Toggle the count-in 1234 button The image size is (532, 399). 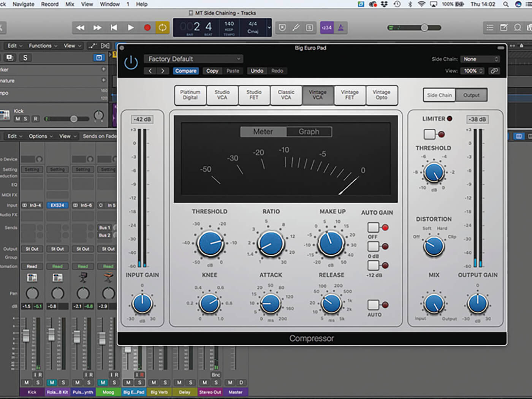[x=326, y=27]
